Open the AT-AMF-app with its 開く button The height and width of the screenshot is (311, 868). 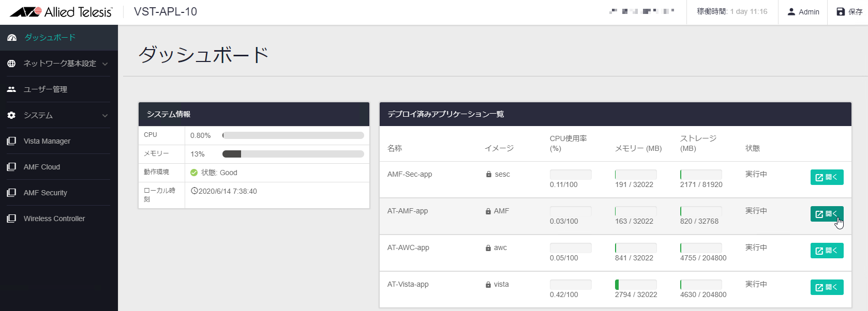[x=827, y=214]
